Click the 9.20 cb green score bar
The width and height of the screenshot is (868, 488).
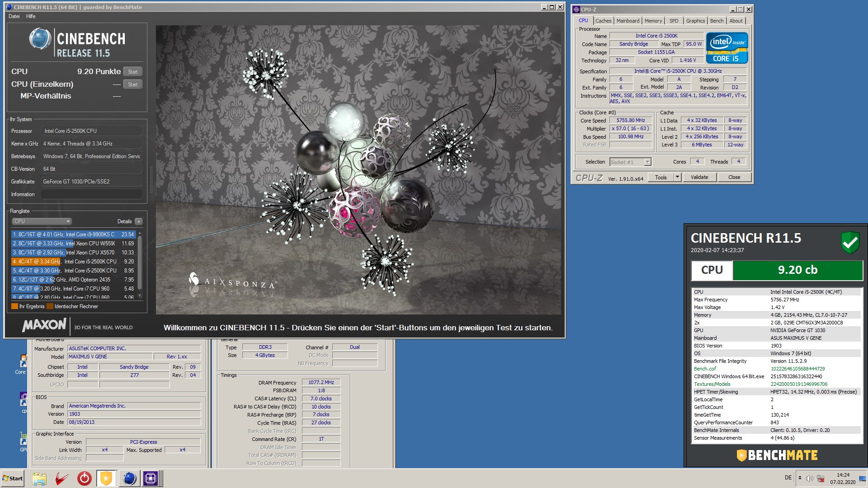pyautogui.click(x=797, y=270)
